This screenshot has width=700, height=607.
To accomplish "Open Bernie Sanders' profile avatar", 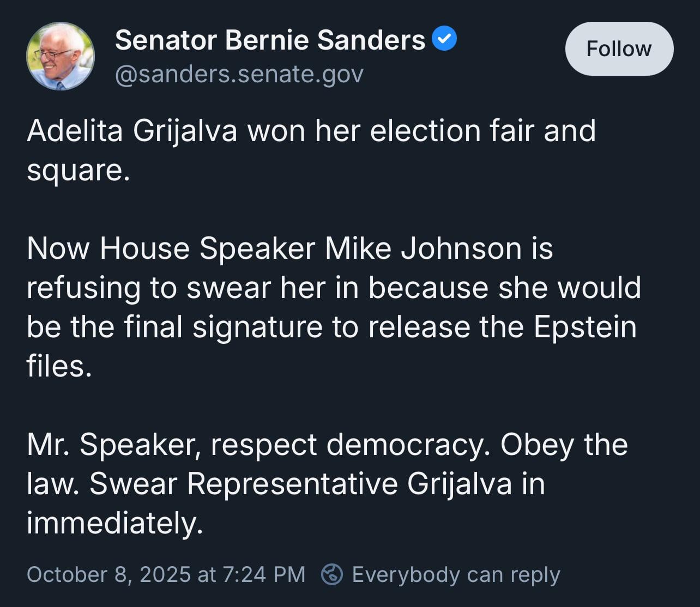I will [x=60, y=56].
